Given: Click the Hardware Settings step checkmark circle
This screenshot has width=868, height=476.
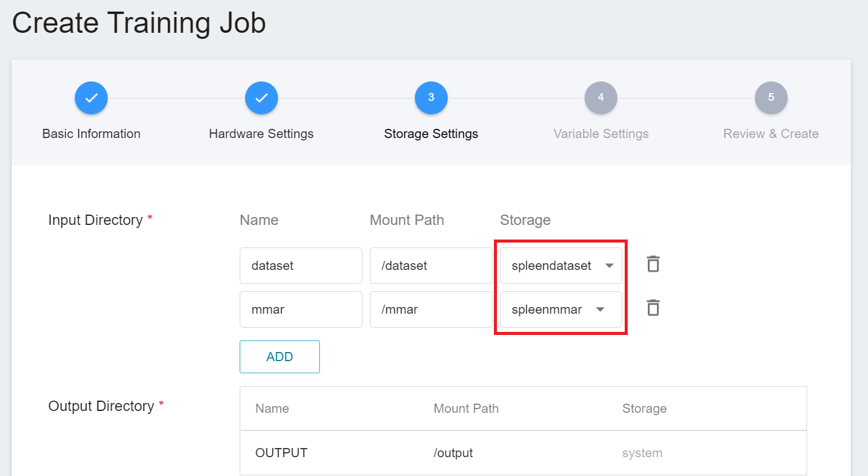Looking at the screenshot, I should click(x=262, y=98).
